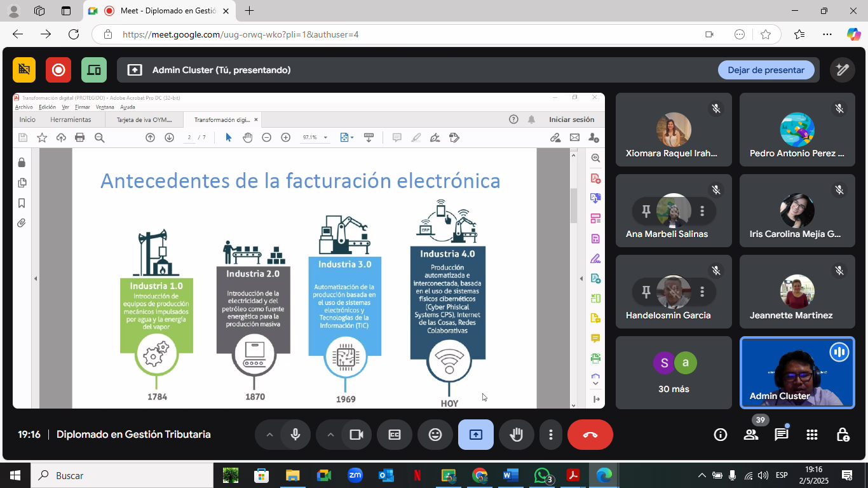868x488 pixels.
Task: Open more options three-dot menu
Action: (x=550, y=435)
